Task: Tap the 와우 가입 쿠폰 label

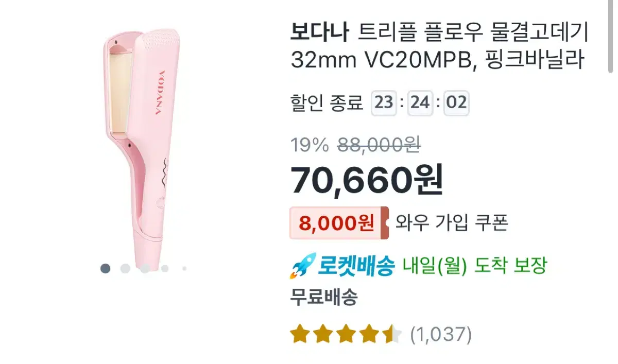Action: point(452,222)
